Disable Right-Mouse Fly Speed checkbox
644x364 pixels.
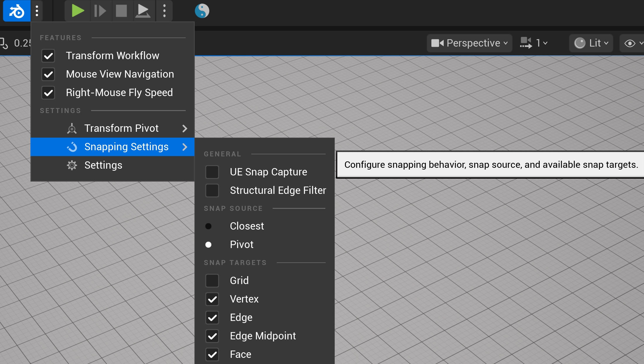(48, 93)
